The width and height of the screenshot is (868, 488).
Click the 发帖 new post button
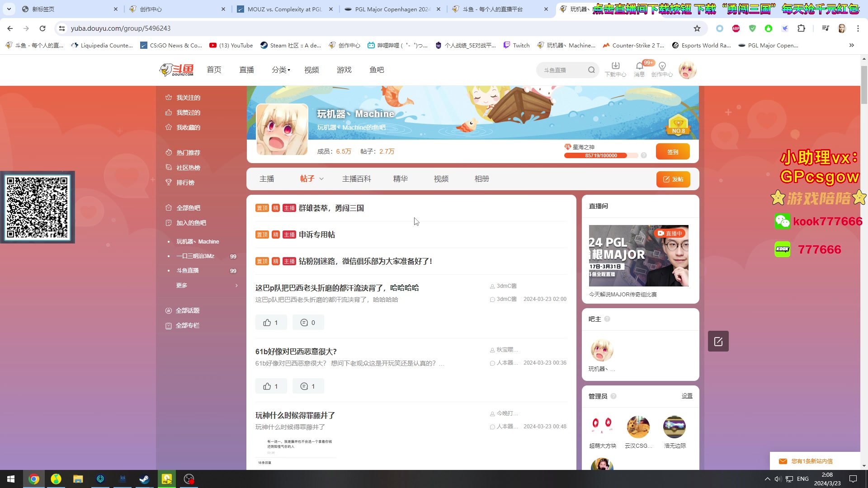pos(673,179)
